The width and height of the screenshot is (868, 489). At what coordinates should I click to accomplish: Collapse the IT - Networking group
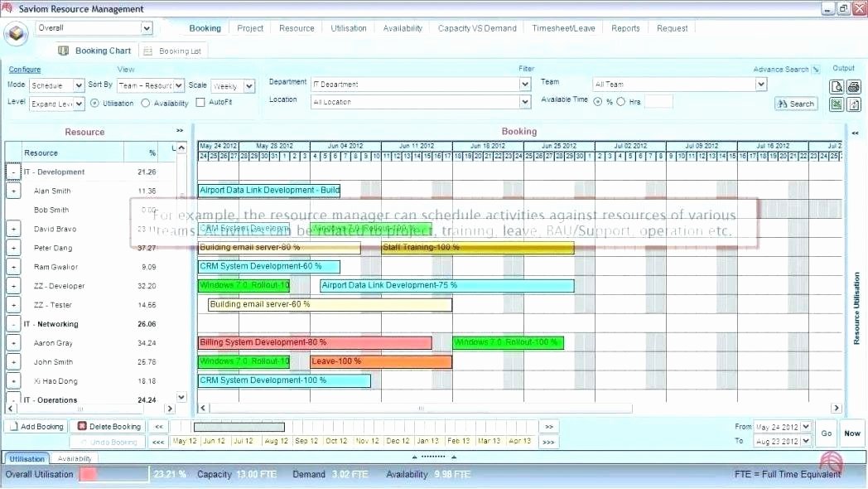click(x=13, y=324)
